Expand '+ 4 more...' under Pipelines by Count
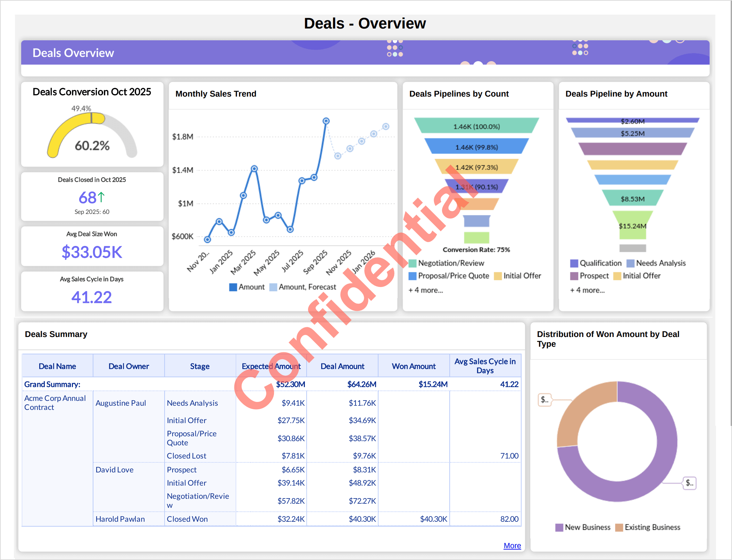This screenshot has height=560, width=732. tap(426, 290)
